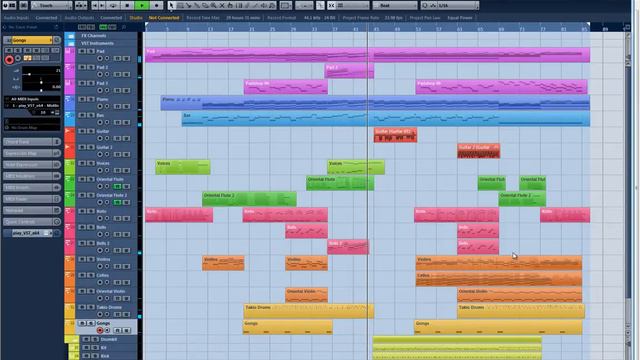
Task: Open the play_VST_x64 MIDI output dropdown
Action: (x=33, y=105)
